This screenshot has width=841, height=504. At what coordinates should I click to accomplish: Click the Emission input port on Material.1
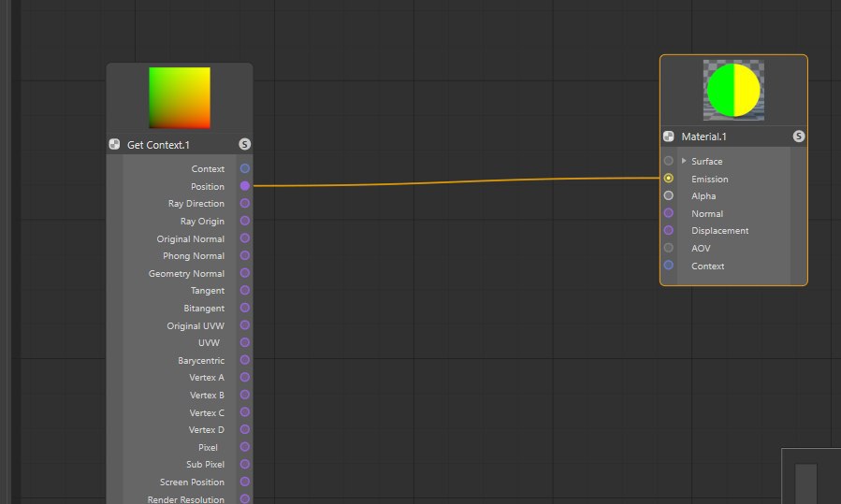(668, 178)
